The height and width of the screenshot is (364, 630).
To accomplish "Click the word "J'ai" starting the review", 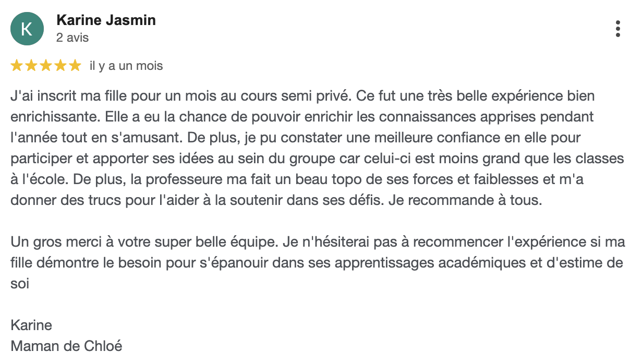I will coord(20,97).
